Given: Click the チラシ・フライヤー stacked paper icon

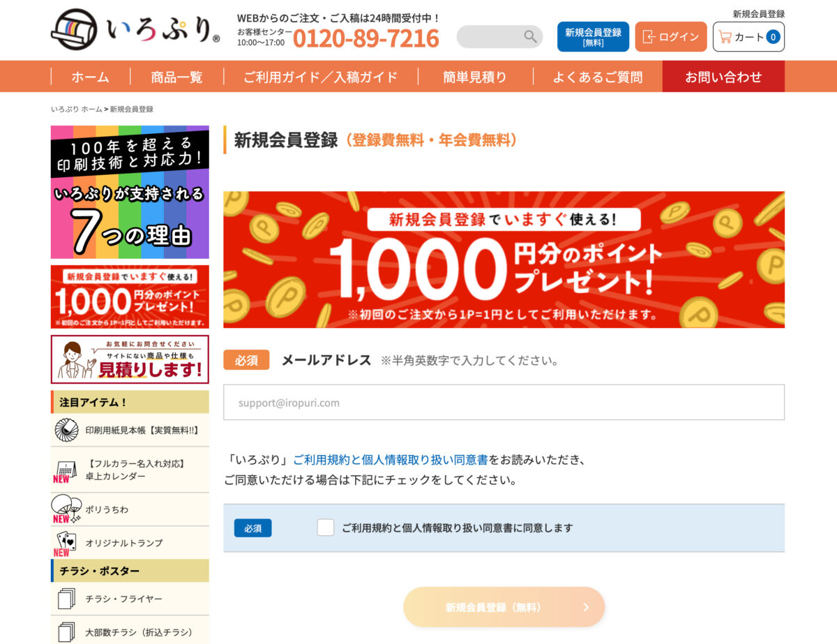Looking at the screenshot, I should (x=66, y=599).
